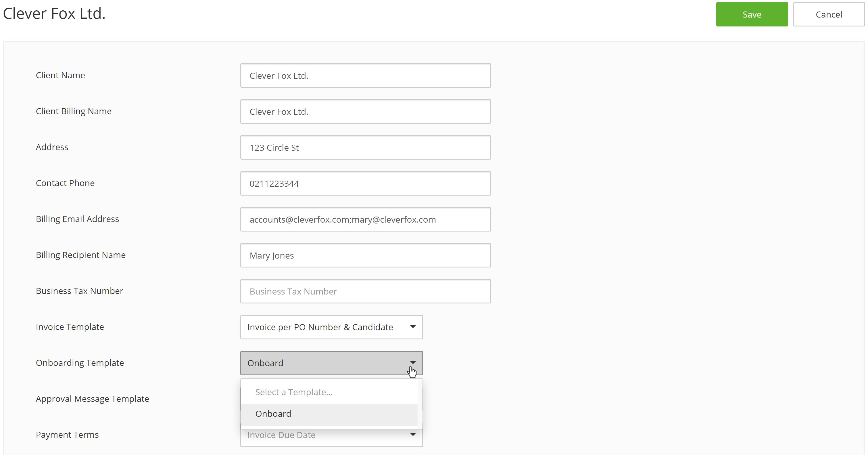The width and height of the screenshot is (868, 455).
Task: Choose the 'Select a Template...' option
Action: point(329,392)
